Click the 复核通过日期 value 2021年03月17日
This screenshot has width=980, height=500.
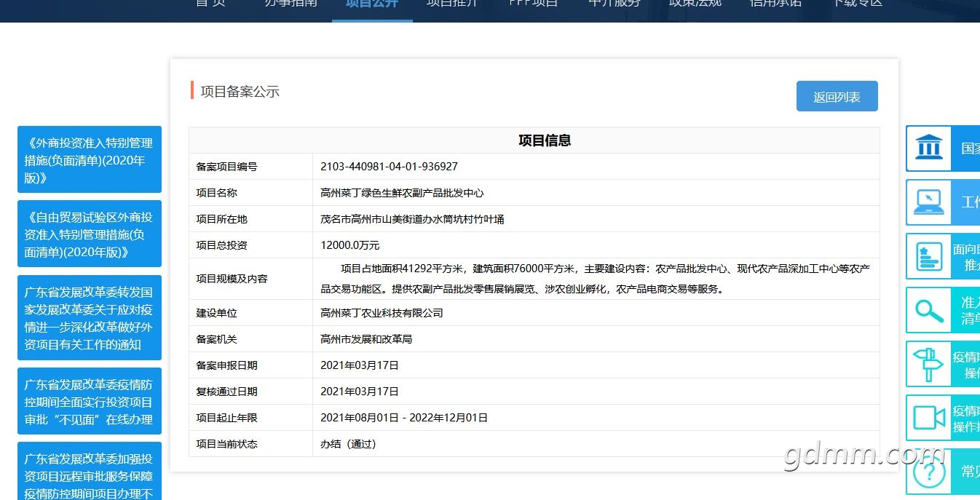pyautogui.click(x=360, y=392)
